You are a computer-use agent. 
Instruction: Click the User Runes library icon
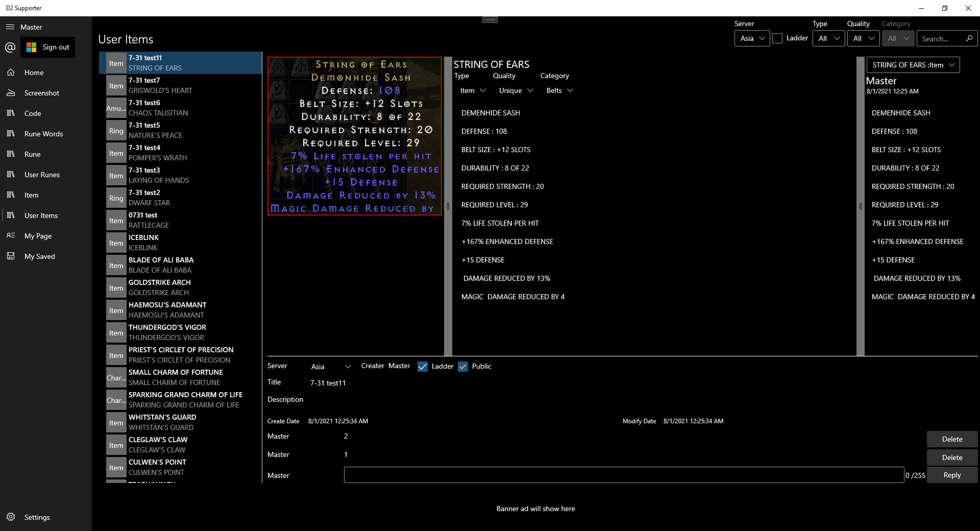click(x=11, y=175)
